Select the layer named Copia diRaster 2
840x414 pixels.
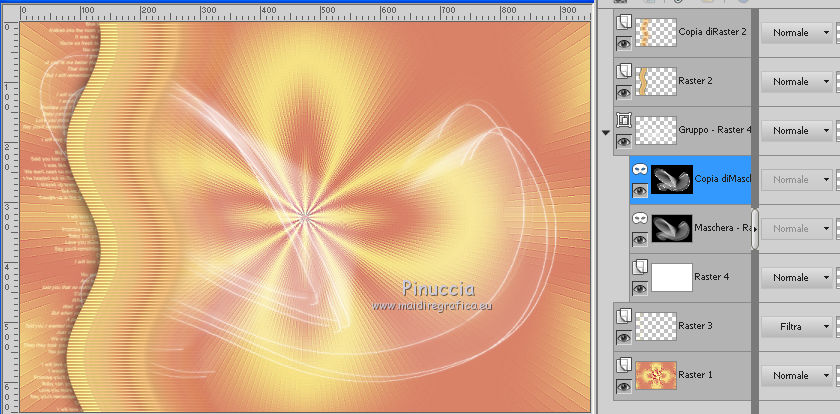(x=712, y=32)
